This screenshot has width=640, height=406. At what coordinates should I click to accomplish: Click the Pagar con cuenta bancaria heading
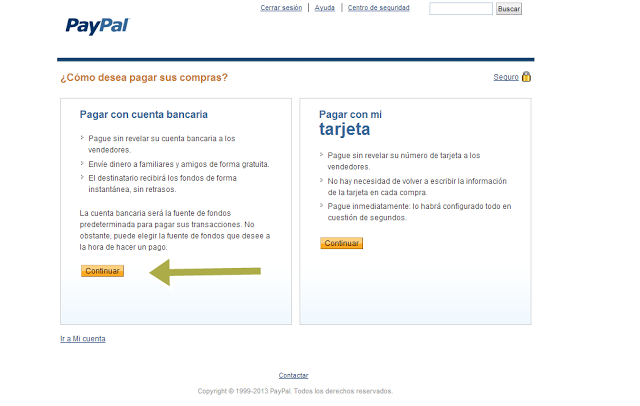[144, 115]
